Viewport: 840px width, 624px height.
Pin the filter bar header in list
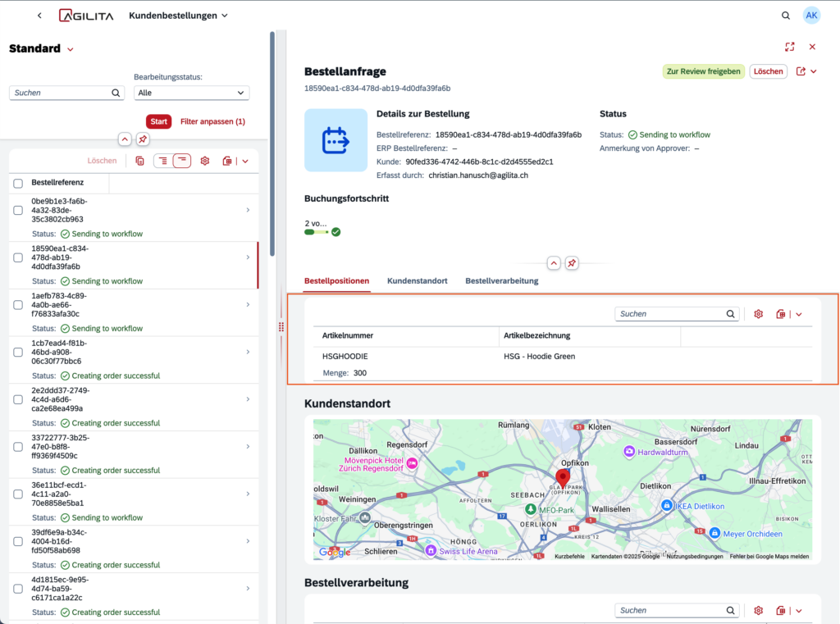coord(143,139)
